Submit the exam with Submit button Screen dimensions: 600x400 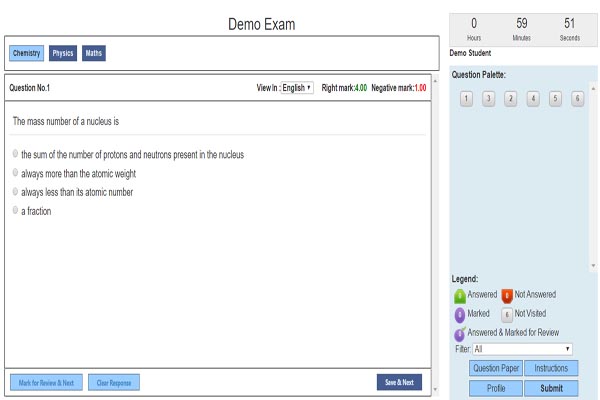[x=551, y=388]
